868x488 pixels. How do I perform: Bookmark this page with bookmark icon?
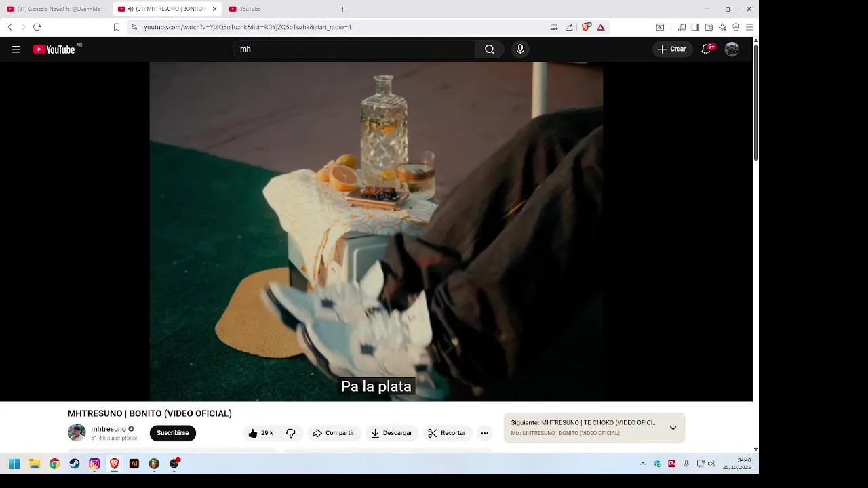pyautogui.click(x=117, y=27)
